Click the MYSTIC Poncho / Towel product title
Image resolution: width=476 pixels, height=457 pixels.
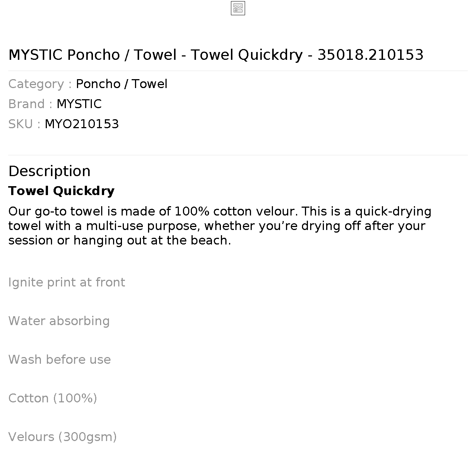tap(216, 55)
